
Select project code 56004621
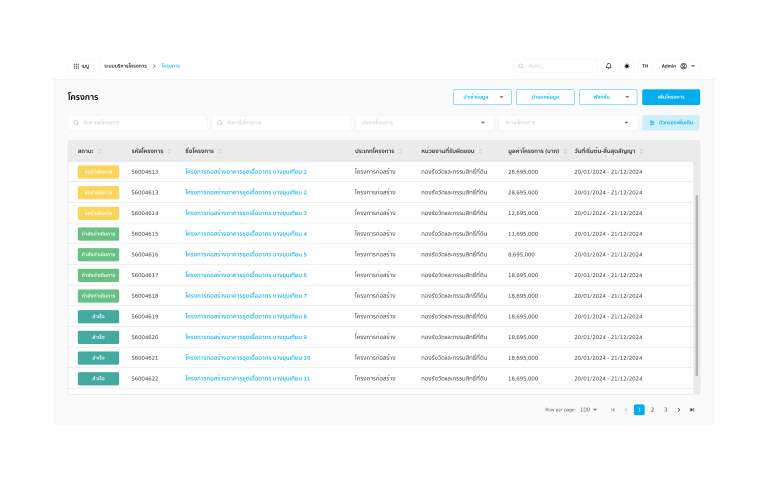[145, 358]
